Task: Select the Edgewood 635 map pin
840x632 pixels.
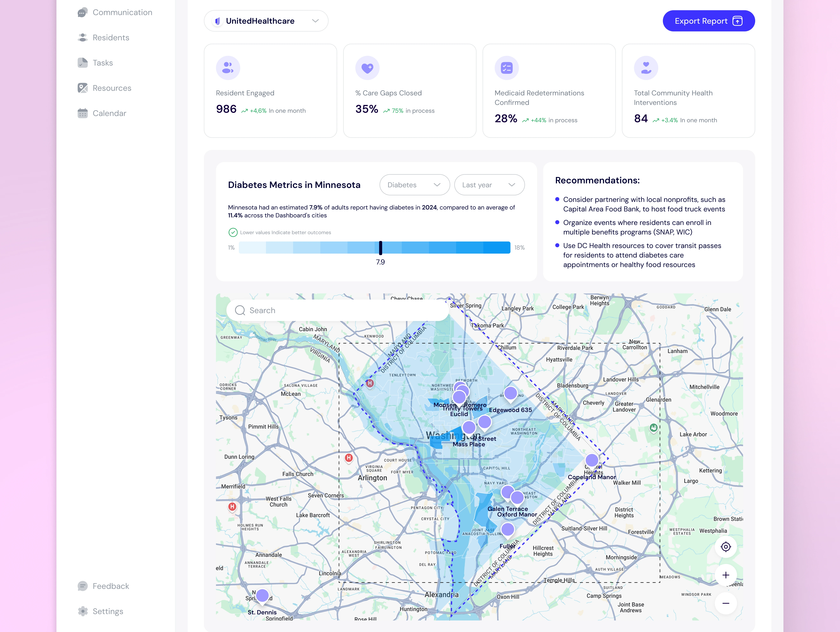Action: pyautogui.click(x=510, y=394)
